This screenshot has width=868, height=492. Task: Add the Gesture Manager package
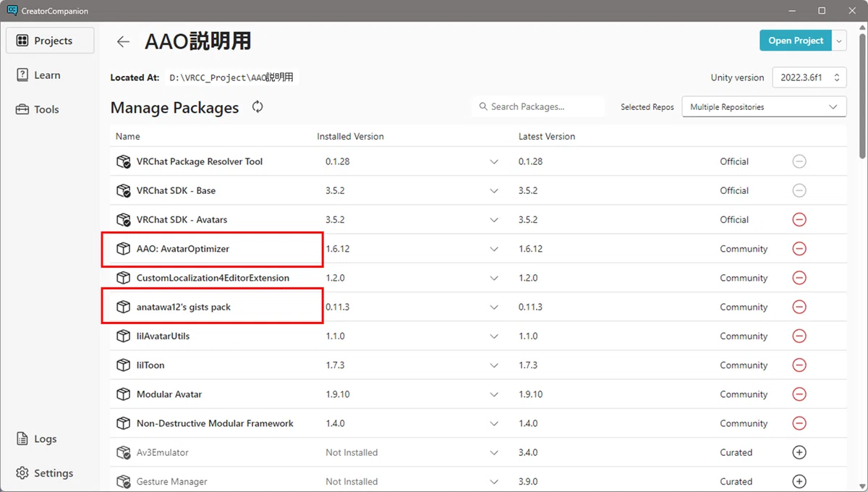click(x=799, y=481)
